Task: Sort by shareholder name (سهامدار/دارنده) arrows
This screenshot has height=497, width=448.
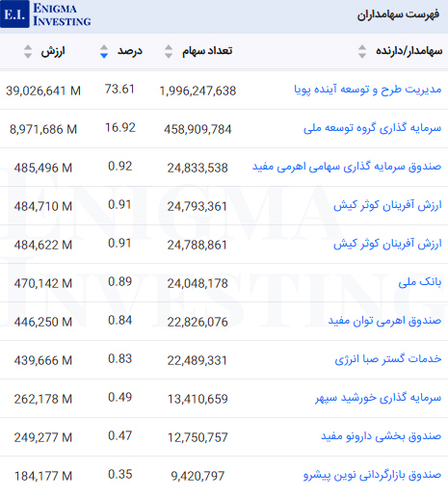Action: tap(362, 51)
